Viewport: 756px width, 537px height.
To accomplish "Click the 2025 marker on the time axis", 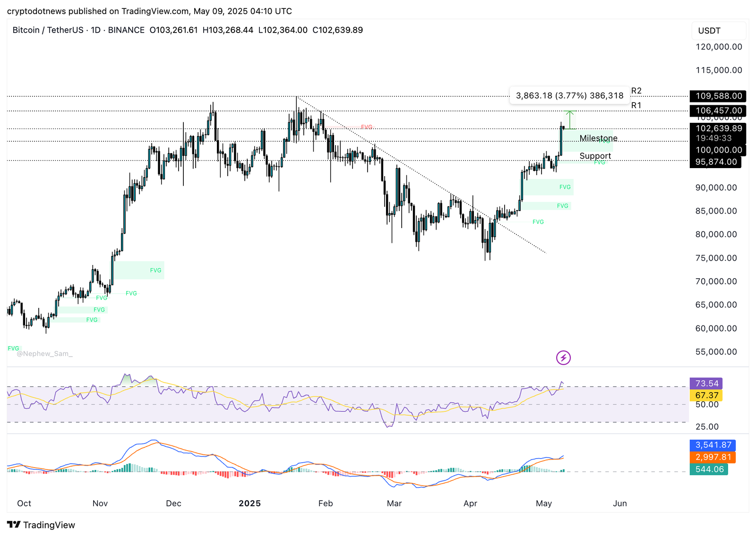I will (x=249, y=503).
